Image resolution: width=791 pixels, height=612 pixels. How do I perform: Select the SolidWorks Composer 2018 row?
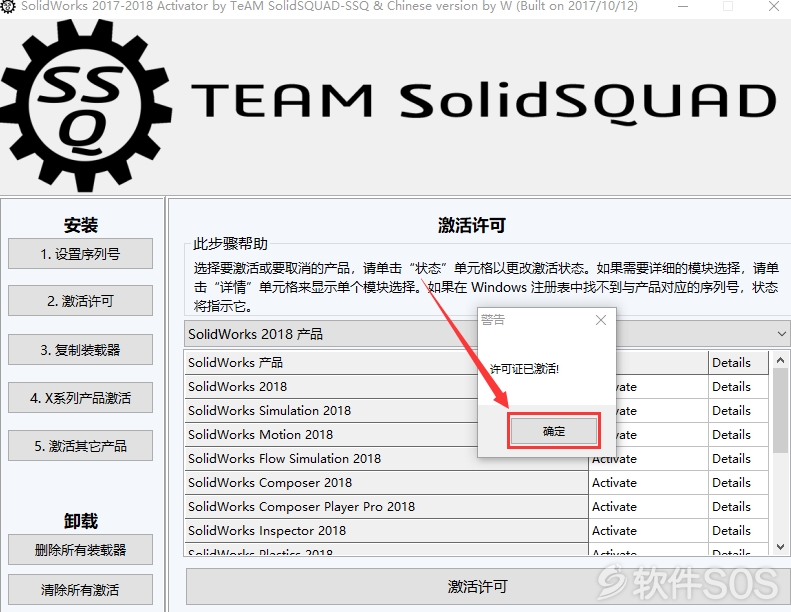(386, 483)
